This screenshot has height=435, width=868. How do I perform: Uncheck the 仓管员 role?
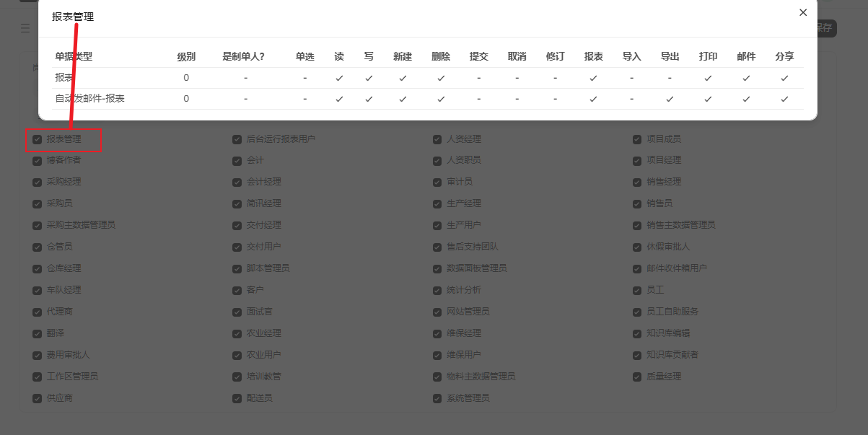[x=37, y=247]
